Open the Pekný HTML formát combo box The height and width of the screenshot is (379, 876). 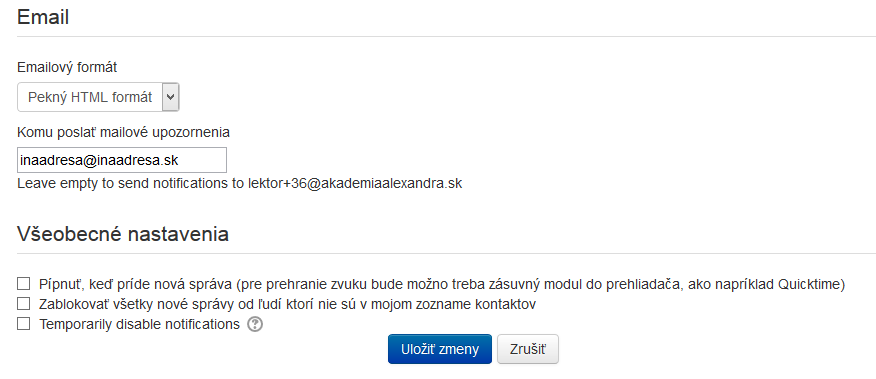point(98,97)
